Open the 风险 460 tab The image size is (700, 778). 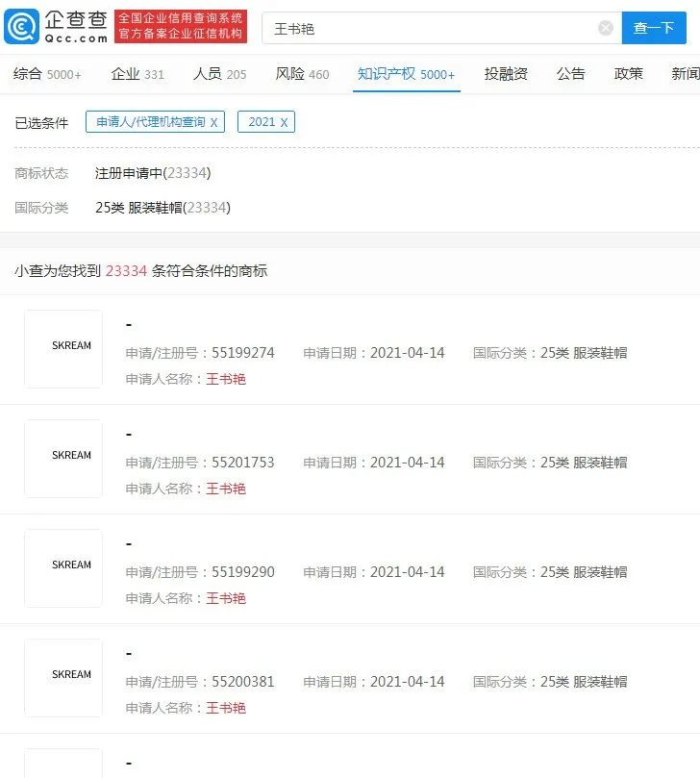302,74
